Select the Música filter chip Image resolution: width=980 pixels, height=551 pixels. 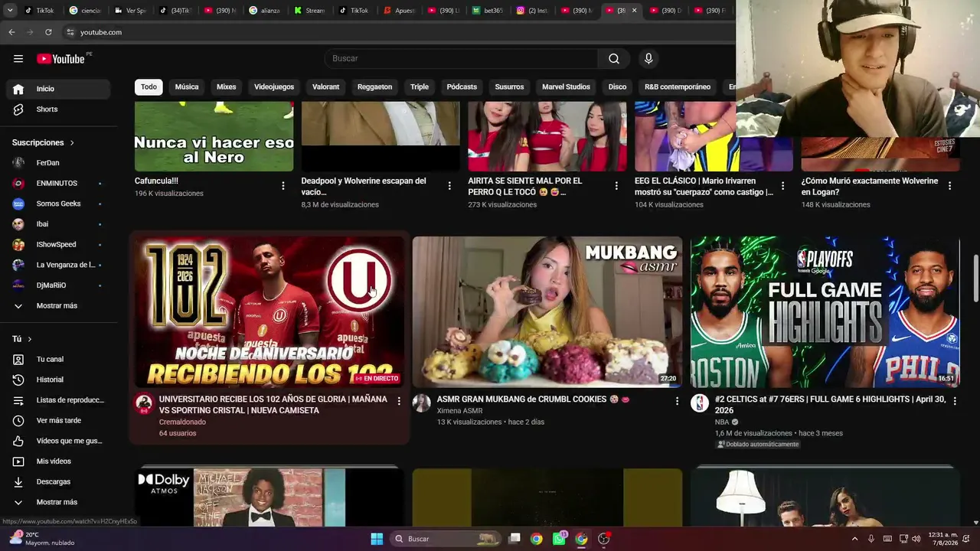[187, 87]
